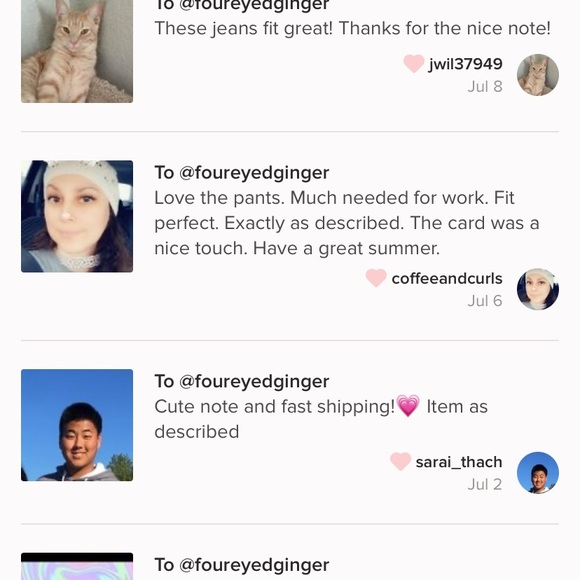Open the holographic thumbnail at the bottom
This screenshot has width=580, height=580.
(77, 566)
